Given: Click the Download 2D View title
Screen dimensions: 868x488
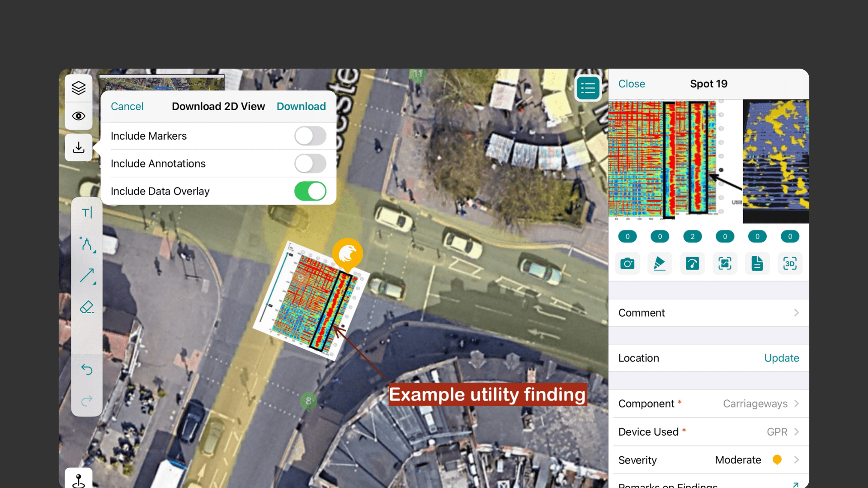Looking at the screenshot, I should [218, 106].
